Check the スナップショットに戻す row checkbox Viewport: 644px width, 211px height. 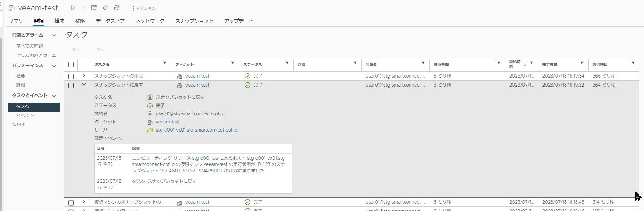pyautogui.click(x=71, y=85)
